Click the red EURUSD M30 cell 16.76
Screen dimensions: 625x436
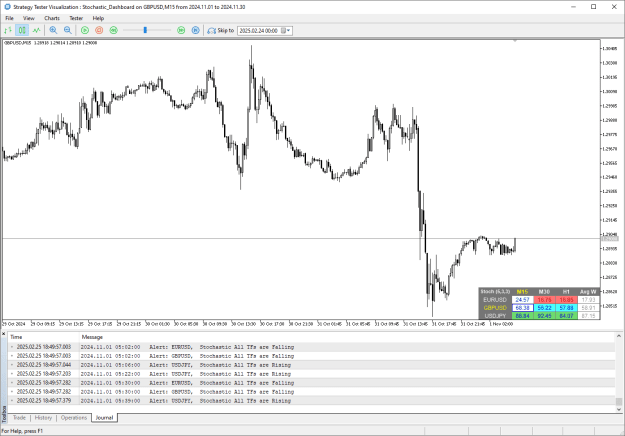click(544, 300)
